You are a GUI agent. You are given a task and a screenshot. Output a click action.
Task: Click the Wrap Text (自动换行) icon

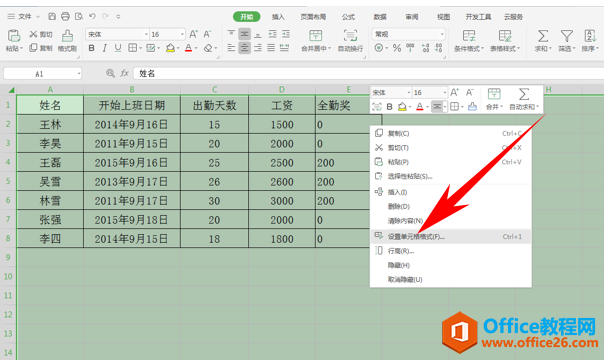click(350, 36)
